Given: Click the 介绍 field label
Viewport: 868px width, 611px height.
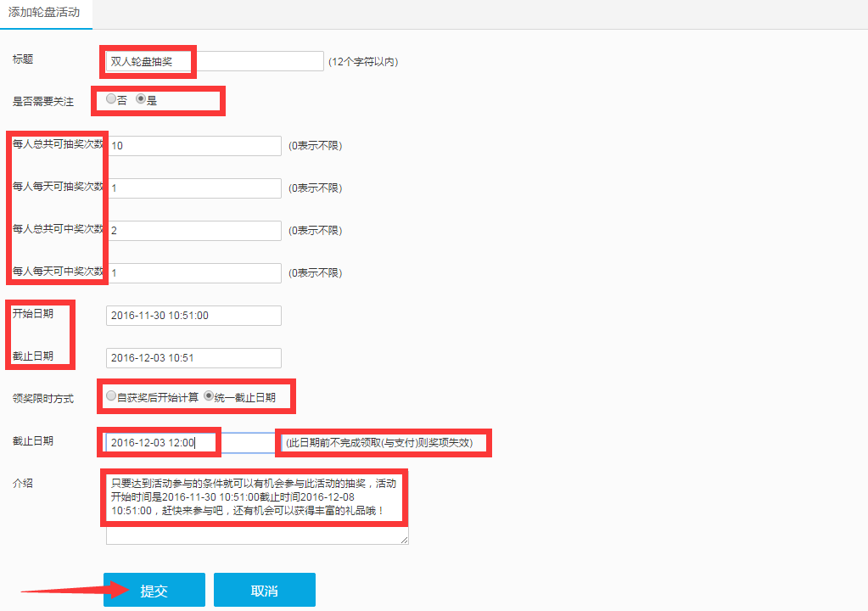Looking at the screenshot, I should click(23, 483).
